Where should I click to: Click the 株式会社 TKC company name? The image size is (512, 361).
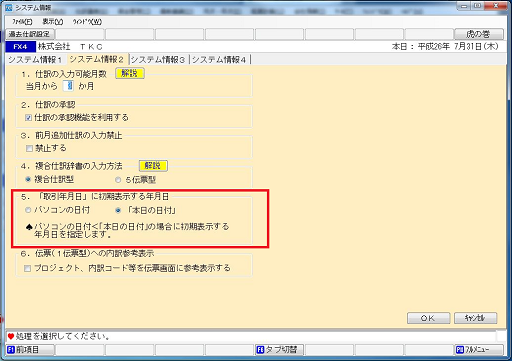click(70, 47)
